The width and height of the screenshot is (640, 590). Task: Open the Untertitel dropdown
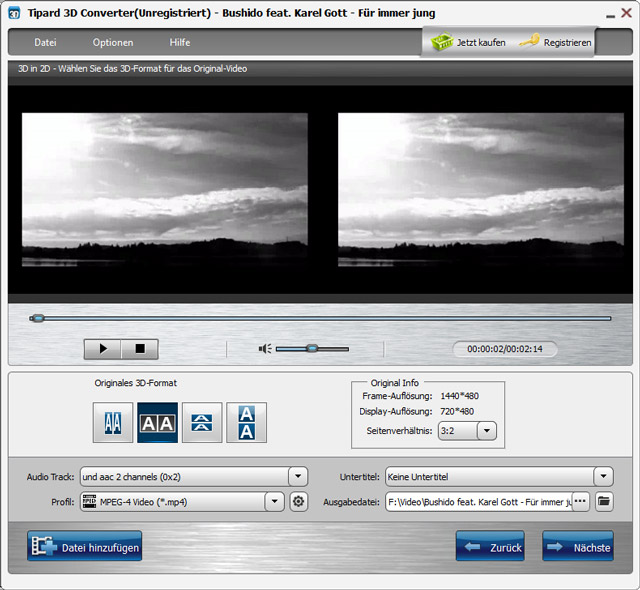tap(603, 477)
